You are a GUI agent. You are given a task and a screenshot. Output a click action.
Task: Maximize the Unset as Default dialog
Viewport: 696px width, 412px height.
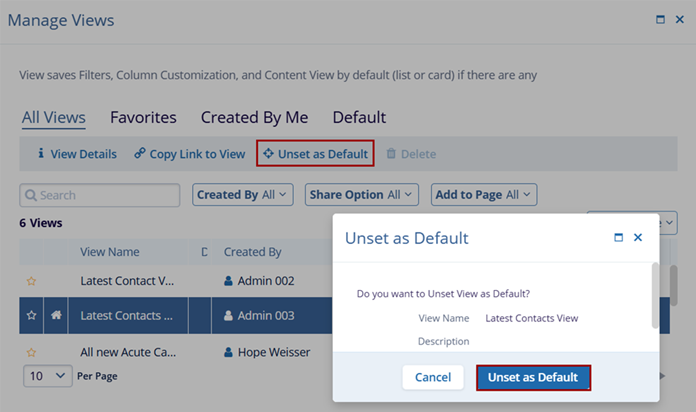point(619,238)
